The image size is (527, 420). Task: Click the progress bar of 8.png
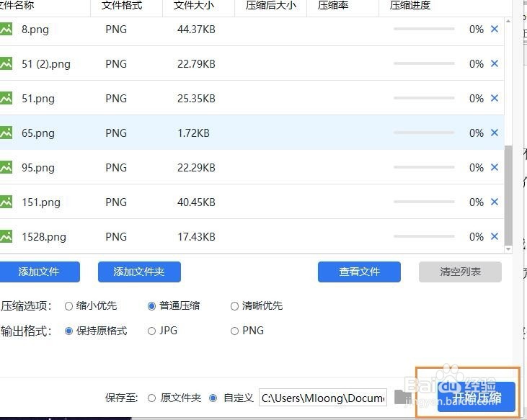click(424, 30)
